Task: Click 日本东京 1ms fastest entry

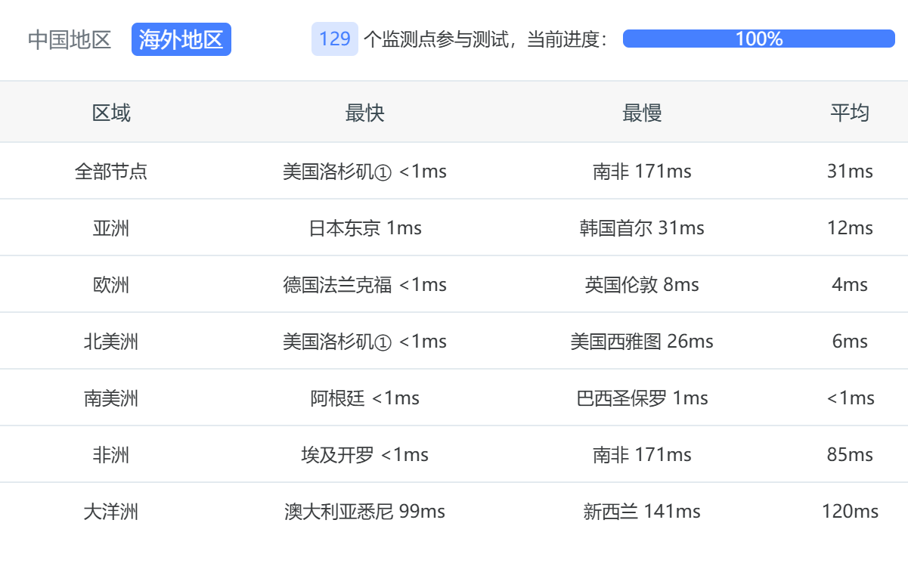Action: click(364, 228)
